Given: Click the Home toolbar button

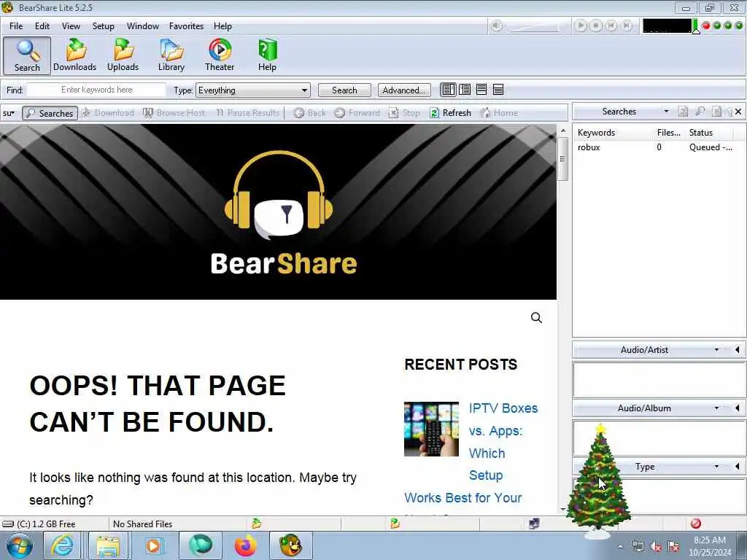Looking at the screenshot, I should (499, 113).
